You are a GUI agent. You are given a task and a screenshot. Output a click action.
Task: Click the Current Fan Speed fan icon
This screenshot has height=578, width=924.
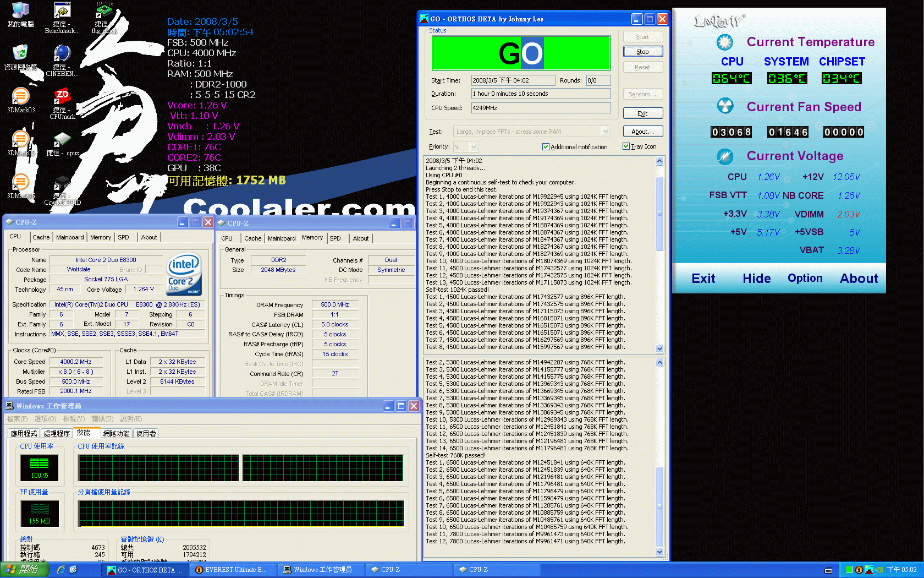[725, 106]
